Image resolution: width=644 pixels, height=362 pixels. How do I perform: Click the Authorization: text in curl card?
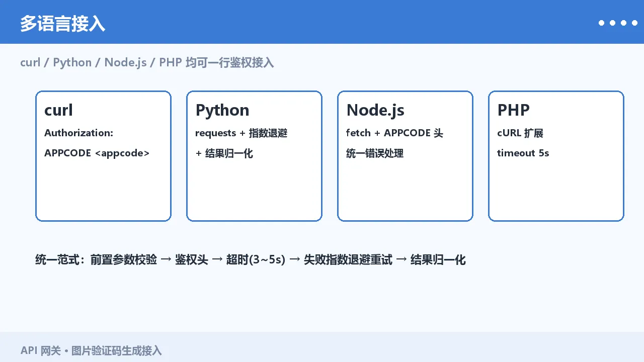pyautogui.click(x=78, y=133)
